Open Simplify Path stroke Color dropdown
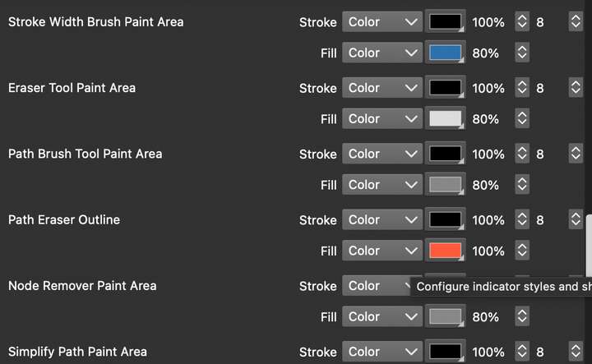The image size is (592, 364). 382,352
